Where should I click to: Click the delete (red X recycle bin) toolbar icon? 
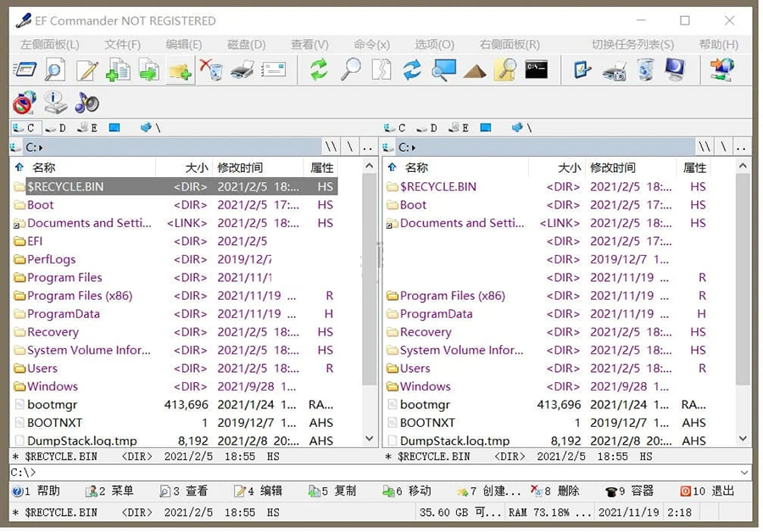(211, 70)
